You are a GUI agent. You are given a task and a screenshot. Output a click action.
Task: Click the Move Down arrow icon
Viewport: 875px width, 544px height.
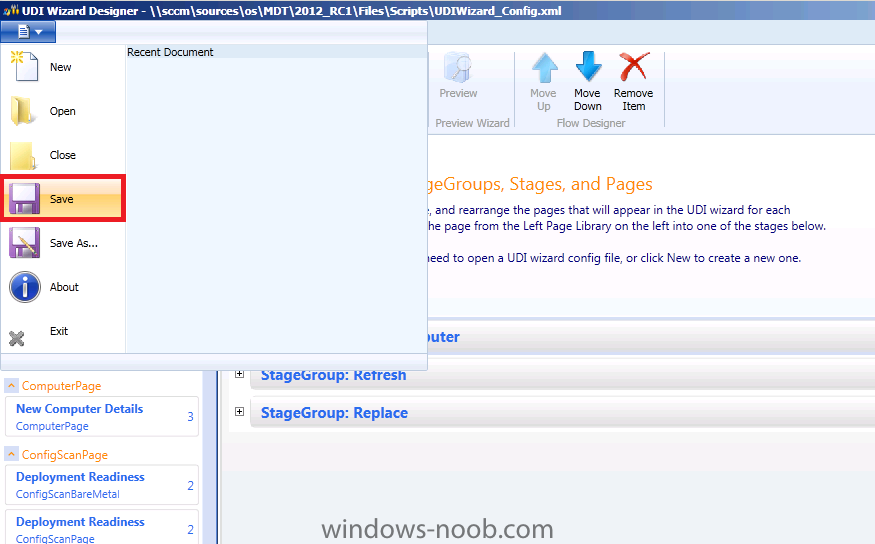pos(588,66)
